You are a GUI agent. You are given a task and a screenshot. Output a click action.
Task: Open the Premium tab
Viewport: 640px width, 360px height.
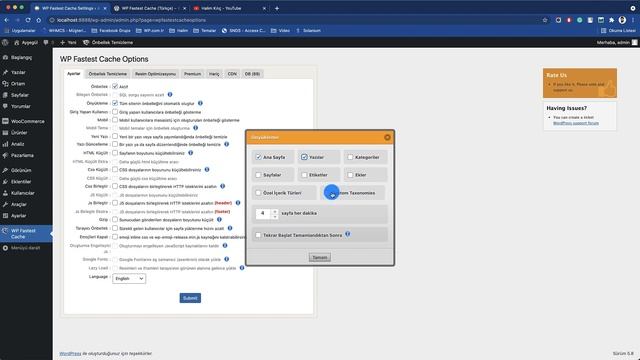click(x=192, y=74)
